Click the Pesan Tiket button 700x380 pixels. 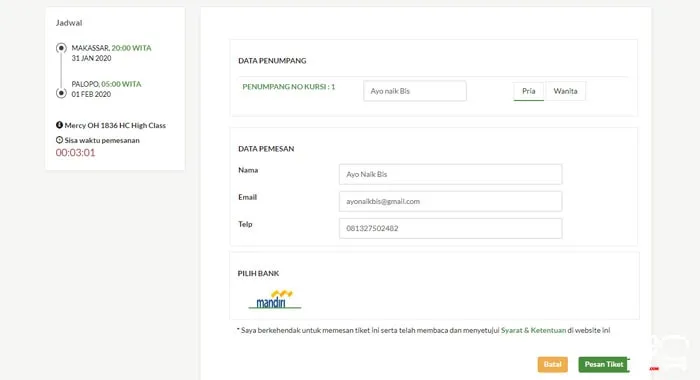pos(604,364)
